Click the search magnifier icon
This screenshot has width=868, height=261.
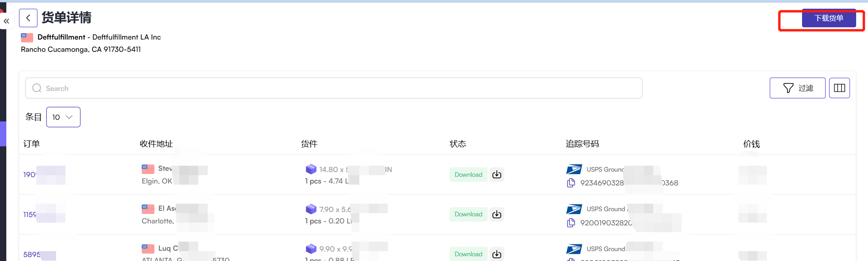click(x=37, y=88)
